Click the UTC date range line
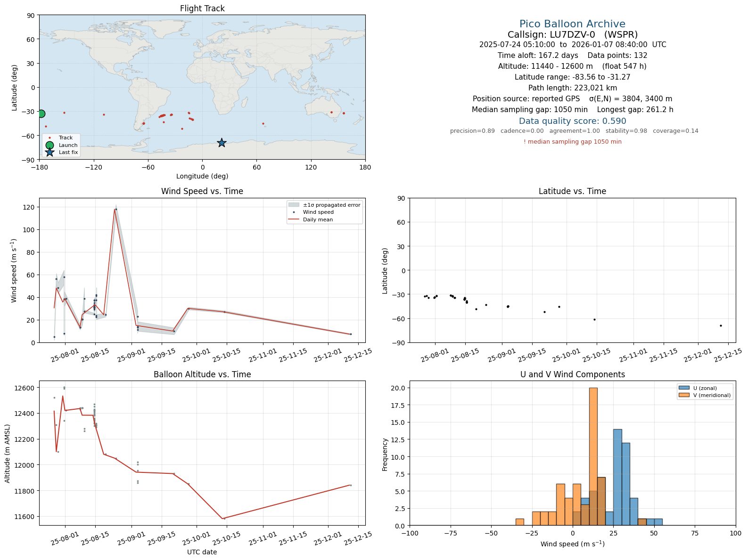Viewport: 748px width, 560px height. 572,45
